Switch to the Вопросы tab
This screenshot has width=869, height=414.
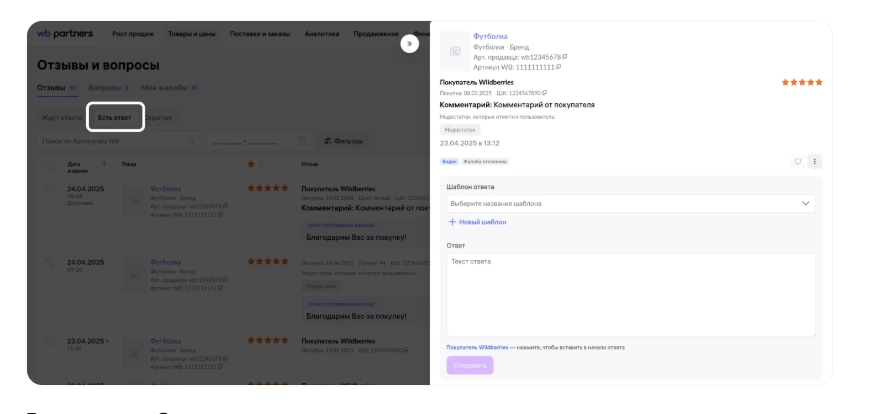click(101, 88)
